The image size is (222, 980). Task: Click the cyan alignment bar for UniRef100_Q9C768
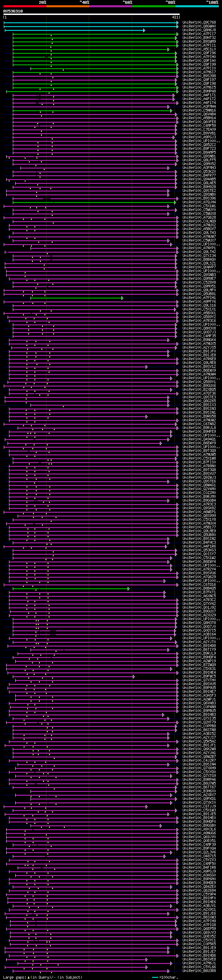coord(91,23)
